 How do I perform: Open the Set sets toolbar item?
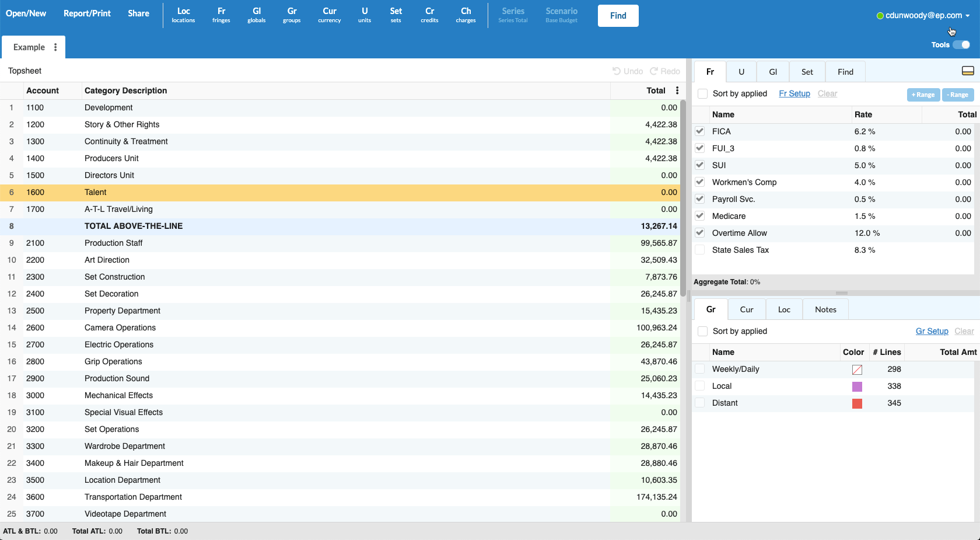point(396,15)
